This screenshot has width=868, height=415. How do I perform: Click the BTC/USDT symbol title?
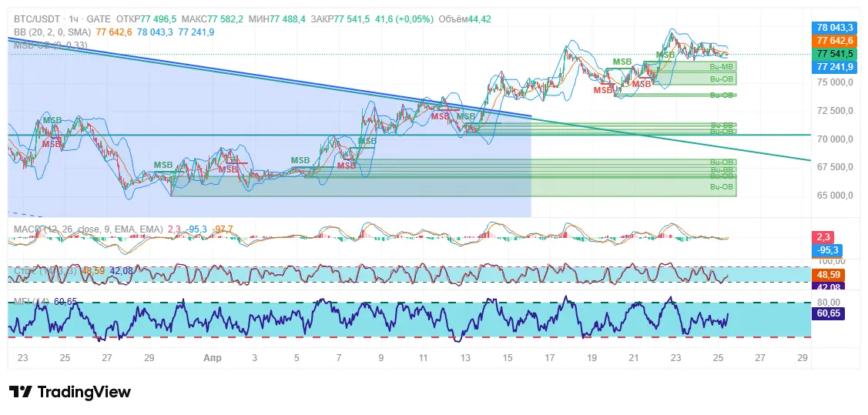pos(38,19)
